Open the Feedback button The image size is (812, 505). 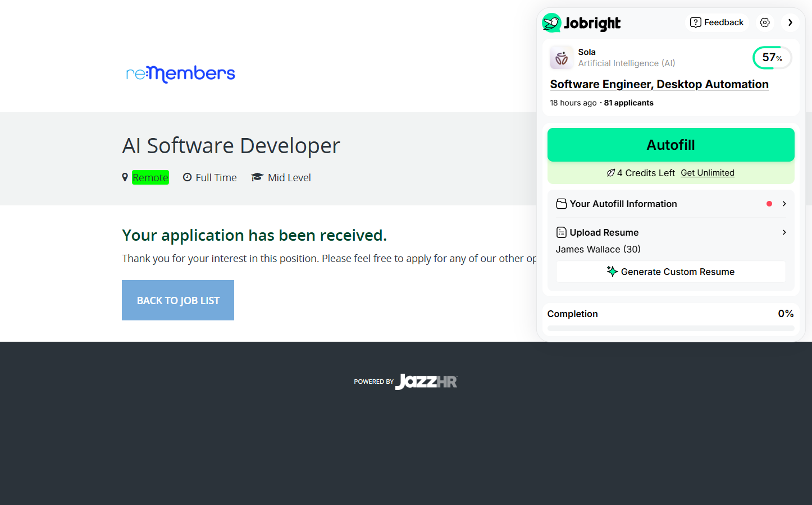click(x=717, y=22)
